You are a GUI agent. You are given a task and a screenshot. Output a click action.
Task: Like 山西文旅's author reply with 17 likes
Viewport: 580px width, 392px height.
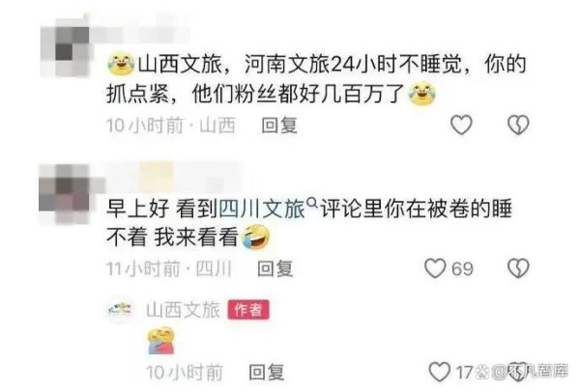click(440, 372)
